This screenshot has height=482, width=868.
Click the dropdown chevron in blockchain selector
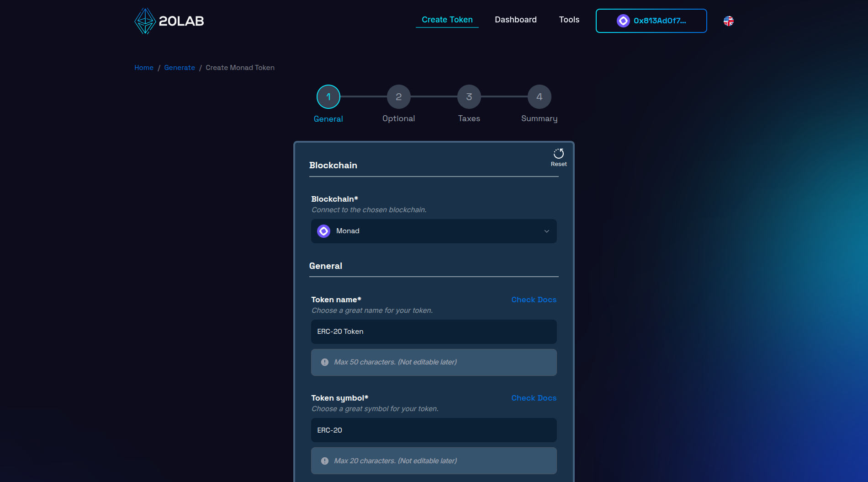pos(546,231)
